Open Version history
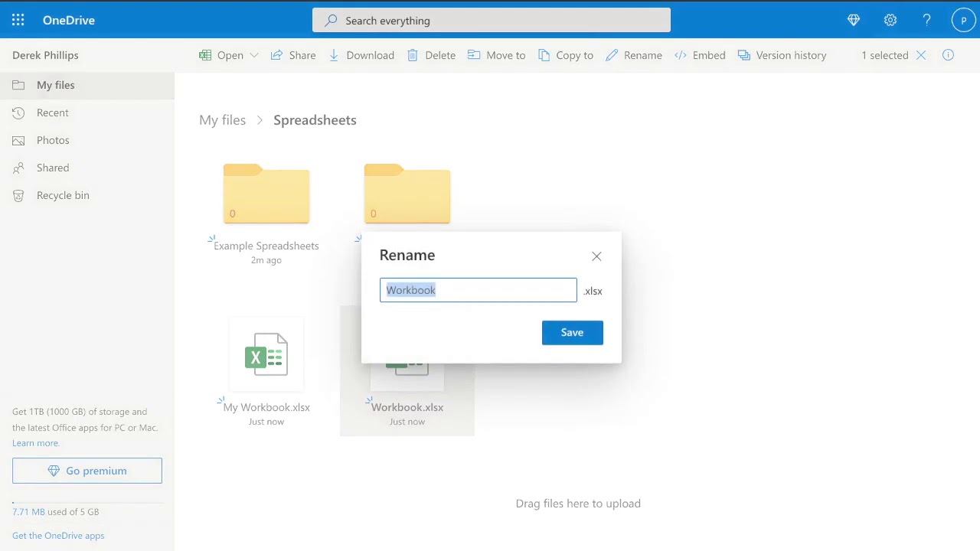 [782, 55]
